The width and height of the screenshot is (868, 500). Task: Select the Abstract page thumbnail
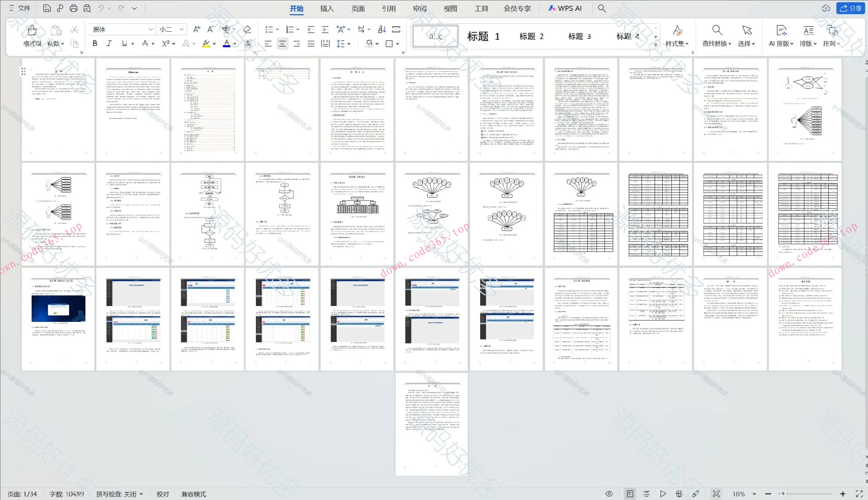pyautogui.click(x=133, y=109)
